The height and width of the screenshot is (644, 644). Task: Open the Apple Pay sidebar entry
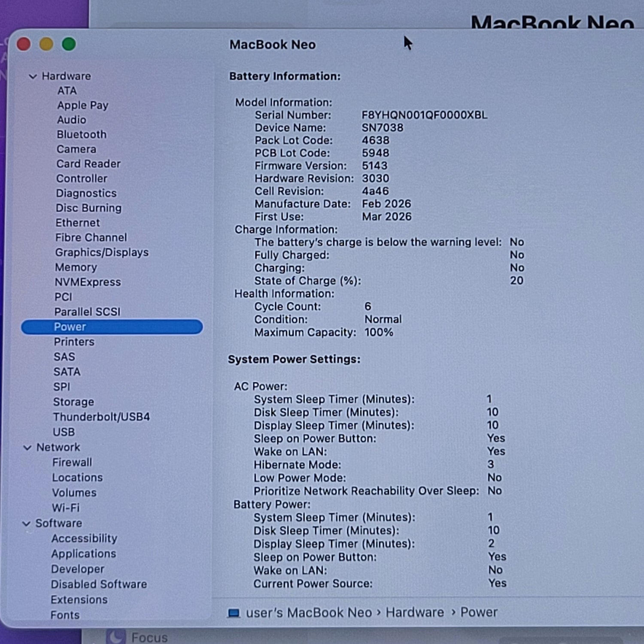83,106
